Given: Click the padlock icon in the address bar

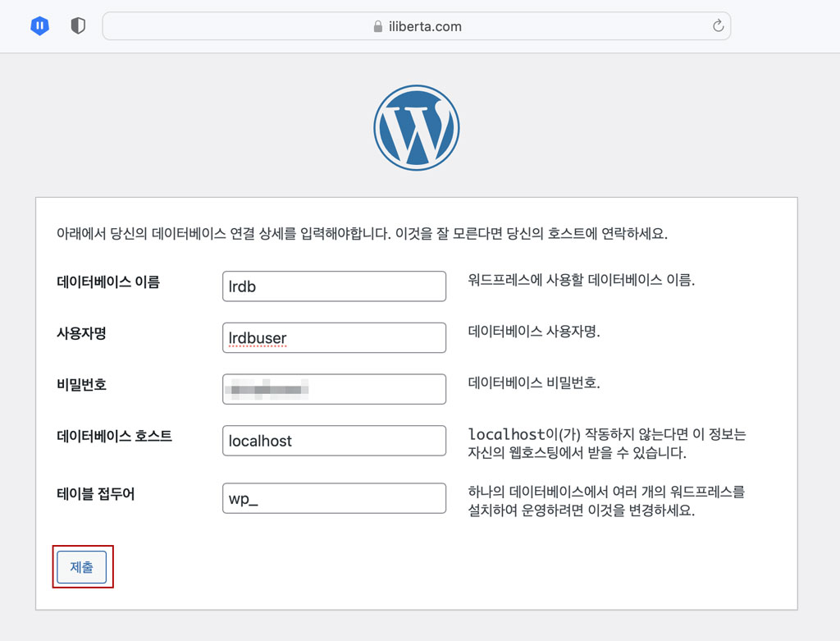Looking at the screenshot, I should pos(378,26).
